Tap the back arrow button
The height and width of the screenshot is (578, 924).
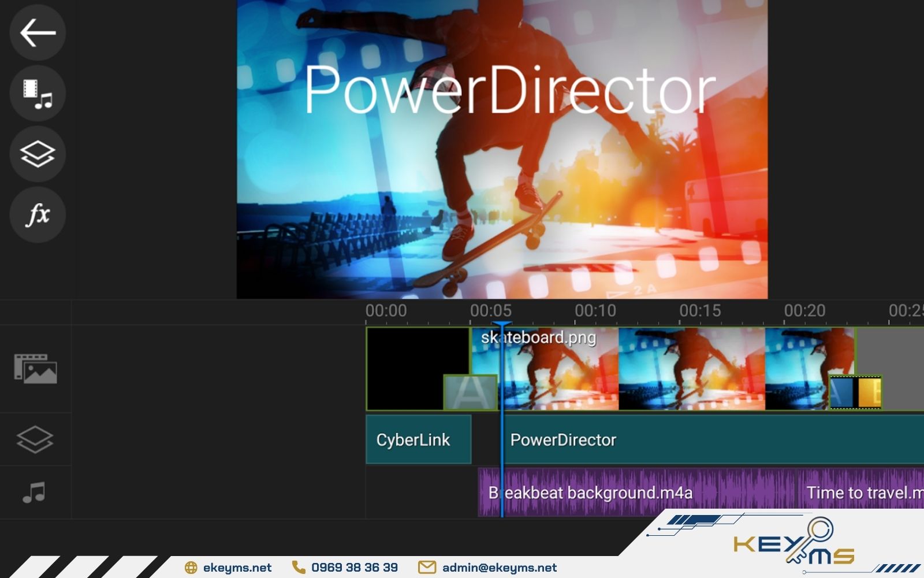click(x=38, y=32)
